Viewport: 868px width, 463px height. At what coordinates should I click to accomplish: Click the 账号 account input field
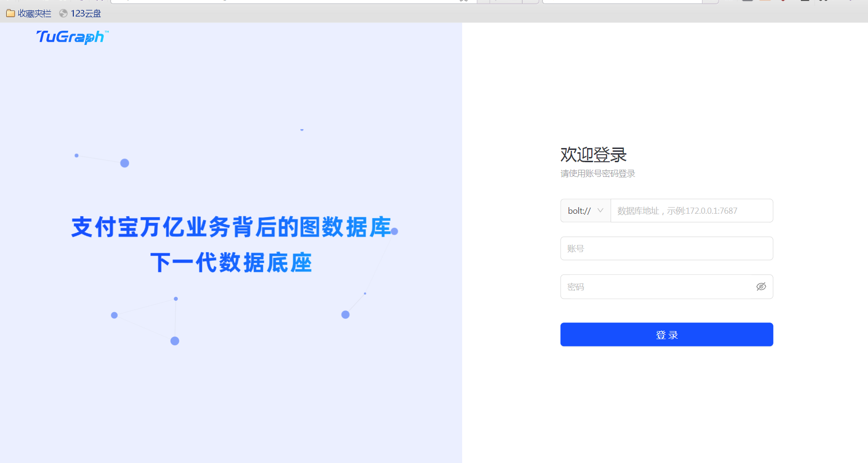click(x=666, y=248)
